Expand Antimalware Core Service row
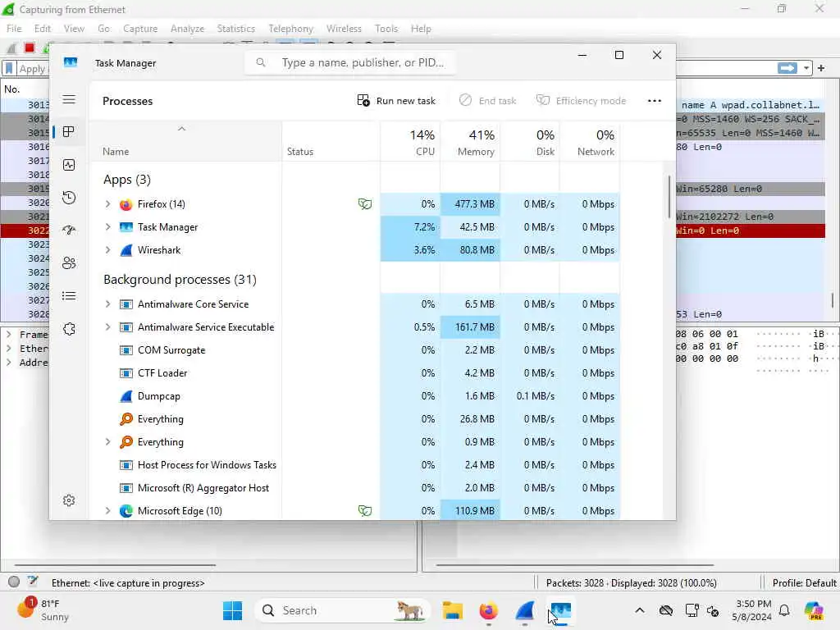The image size is (840, 630). coord(107,304)
